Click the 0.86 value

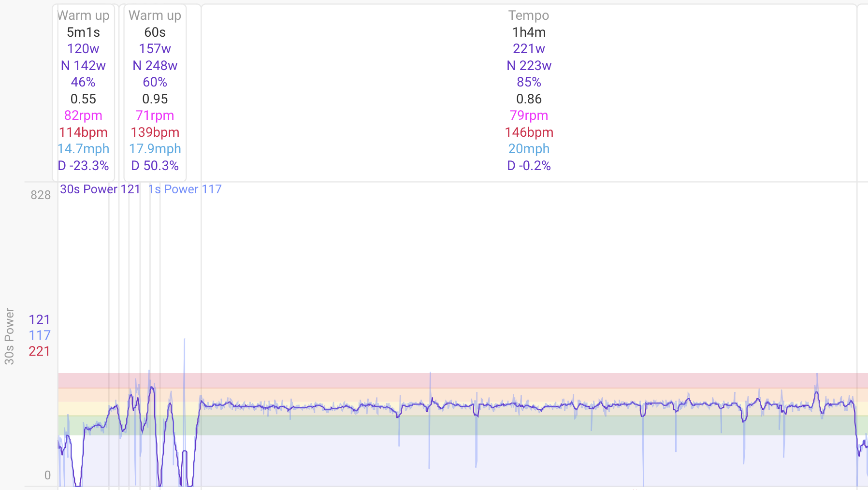pyautogui.click(x=529, y=99)
